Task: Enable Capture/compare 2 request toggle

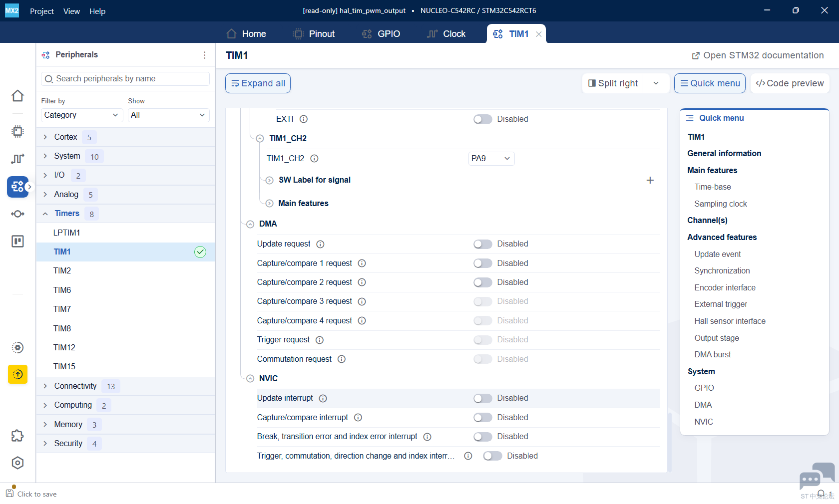Action: pos(483,282)
